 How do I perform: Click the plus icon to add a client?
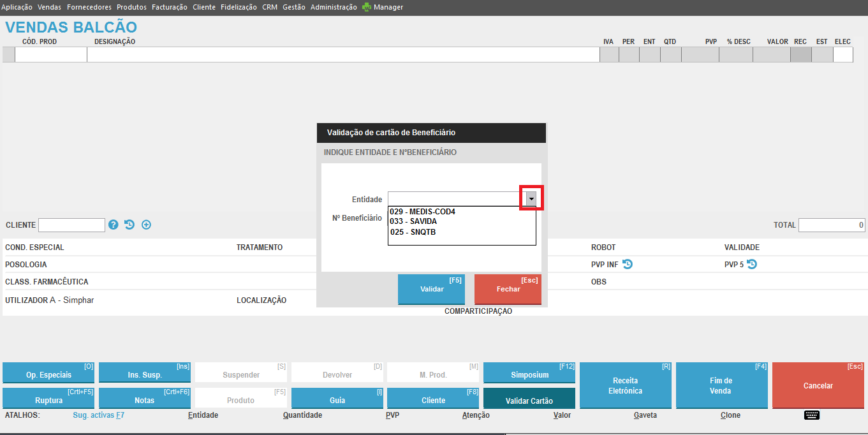coord(146,225)
